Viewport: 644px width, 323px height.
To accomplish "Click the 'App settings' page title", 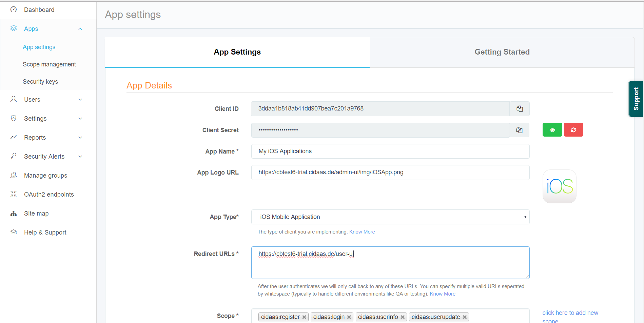I will [133, 15].
